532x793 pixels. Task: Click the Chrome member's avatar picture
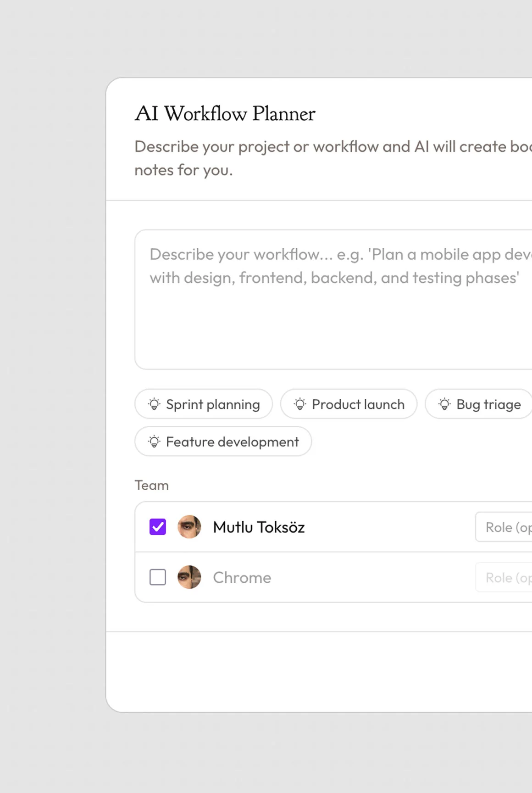coord(189,577)
